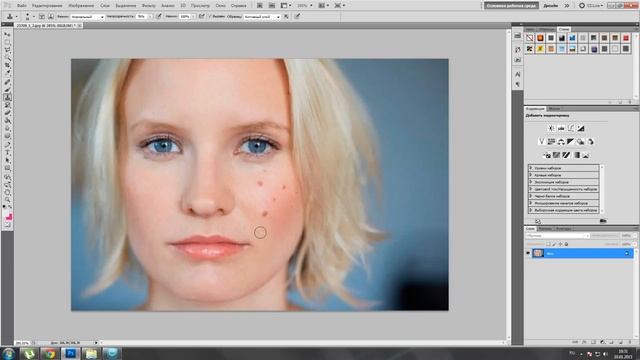This screenshot has width=640, height=360.
Task: Click the fx layer style button in Layers panel
Action: pyautogui.click(x=584, y=342)
